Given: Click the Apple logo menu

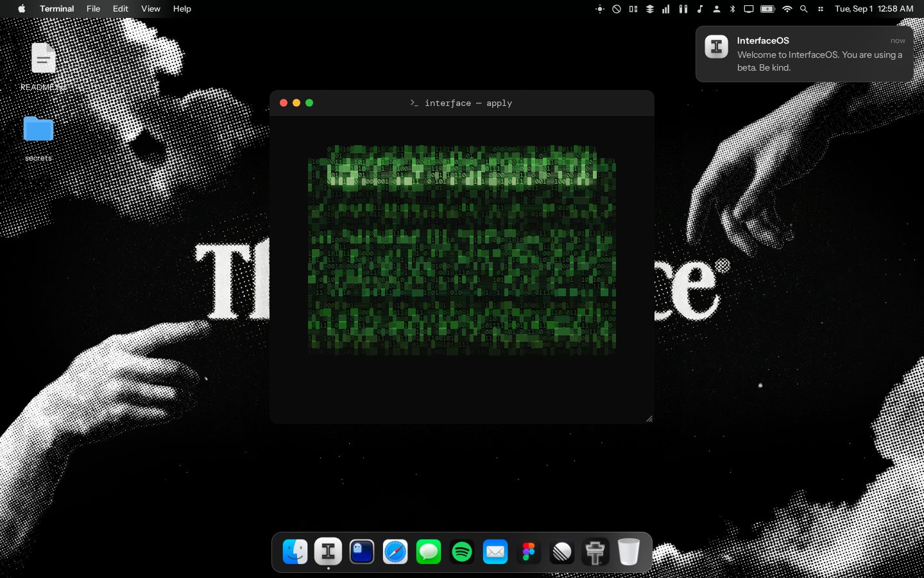Looking at the screenshot, I should click(21, 9).
